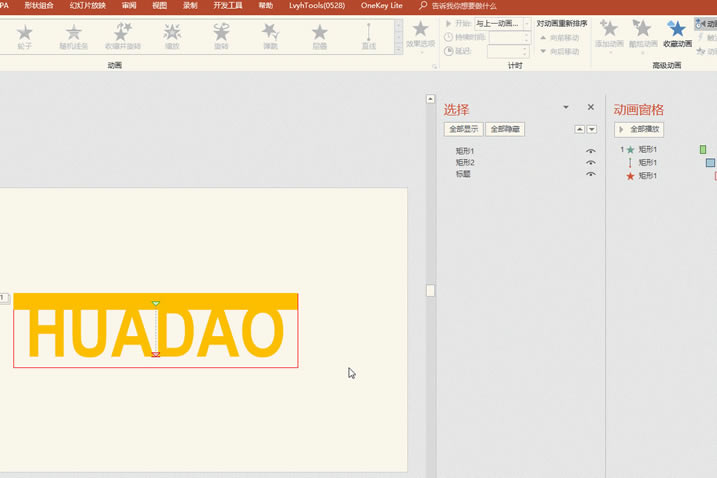Click the blue timing bar of second animation

(x=710, y=162)
